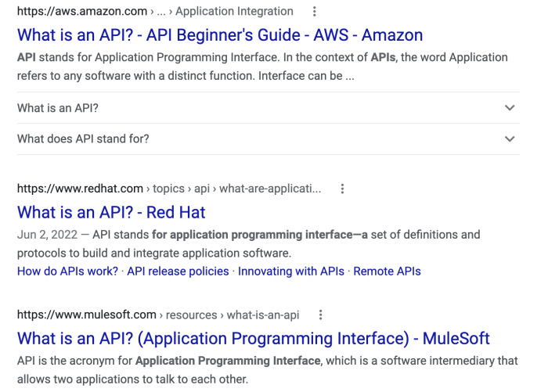Expand the "What does API stand for?" chevron
Screen dimensions: 548x392
pos(510,139)
